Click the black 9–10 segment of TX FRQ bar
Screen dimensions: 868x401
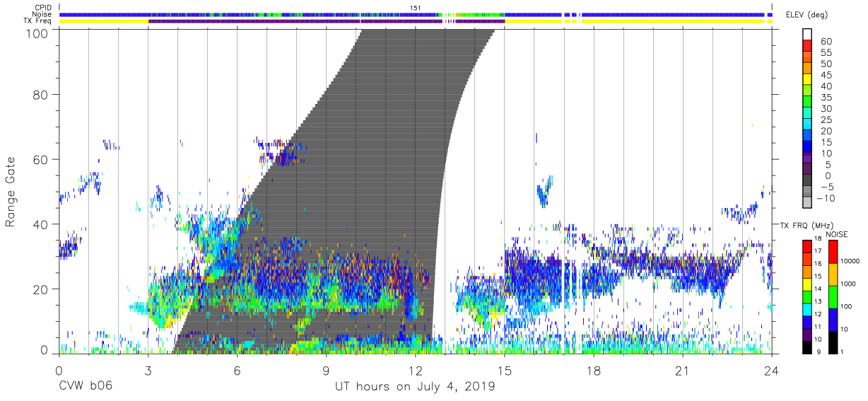tap(807, 346)
